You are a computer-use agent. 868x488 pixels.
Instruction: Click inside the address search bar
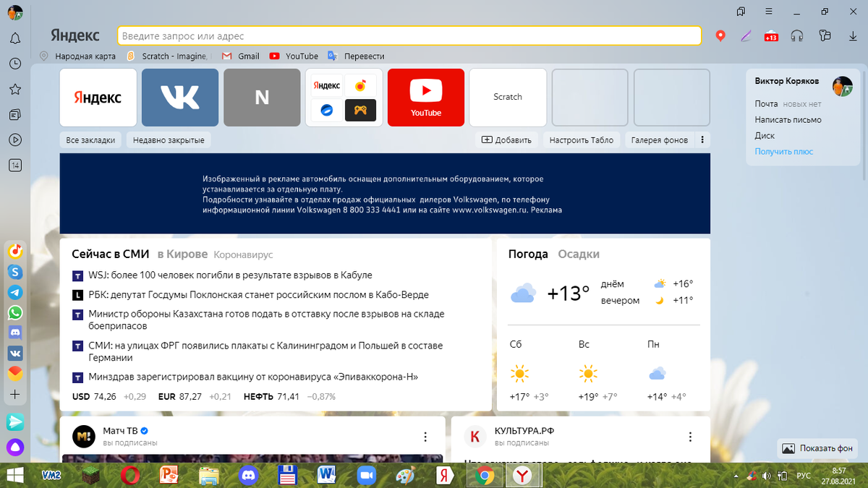(x=409, y=35)
